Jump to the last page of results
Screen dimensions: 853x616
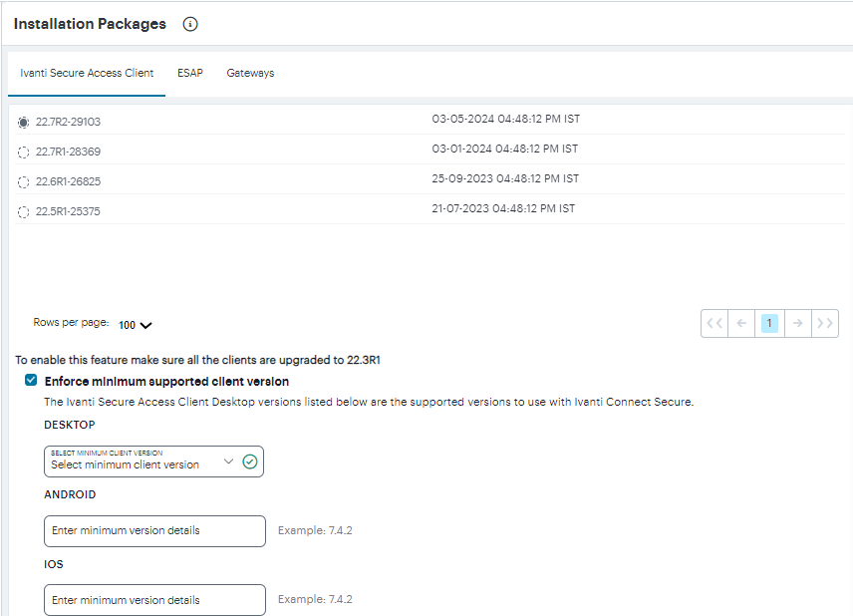[825, 323]
